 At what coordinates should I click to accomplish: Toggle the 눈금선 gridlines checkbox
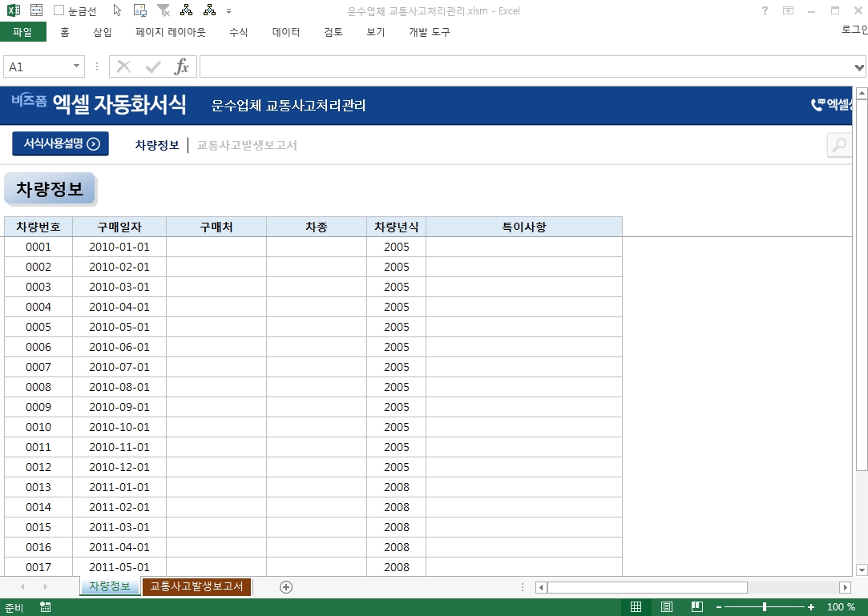59,11
